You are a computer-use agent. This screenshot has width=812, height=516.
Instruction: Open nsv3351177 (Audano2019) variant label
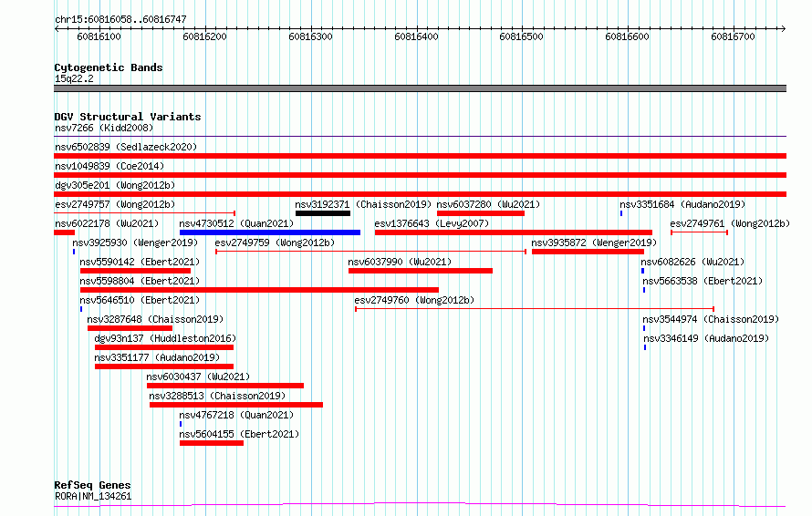157,357
